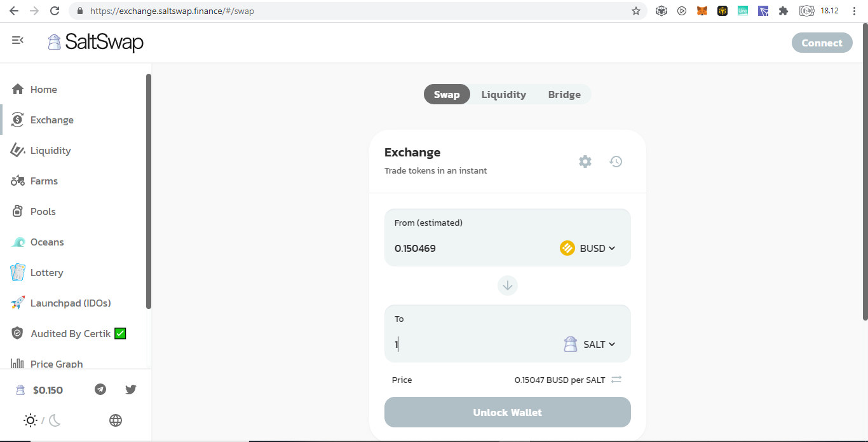Image resolution: width=868 pixels, height=442 pixels.
Task: Open the BUSD token dropdown
Action: point(588,248)
